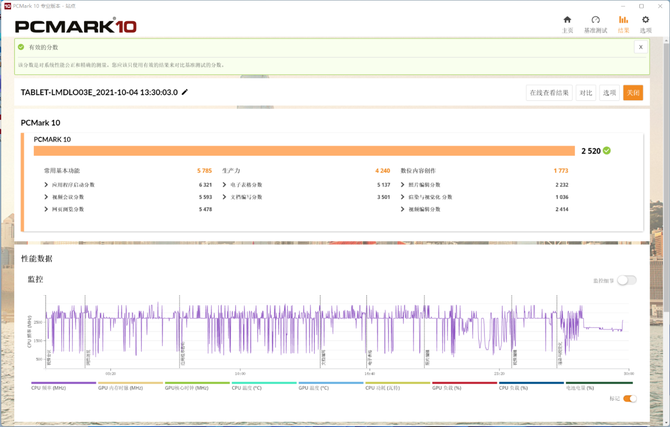The height and width of the screenshot is (427, 670).
Task: Click the PCMark 10 title bar app icon
Action: pos(7,6)
